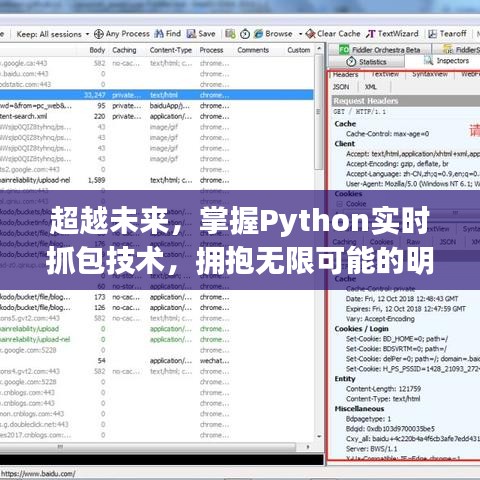Select the ons5.gvt2.com:443 session row
Image resolution: width=480 pixels, height=480 pixels.
coord(157,318)
